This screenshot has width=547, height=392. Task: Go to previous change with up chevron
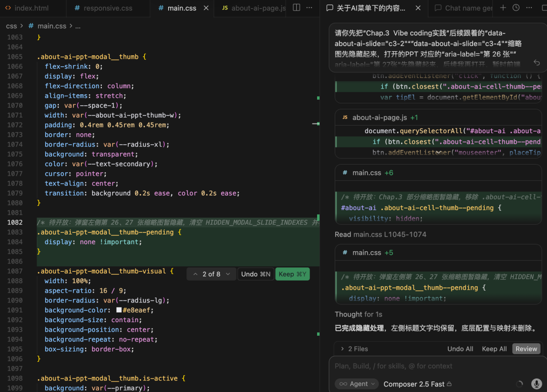(x=196, y=274)
